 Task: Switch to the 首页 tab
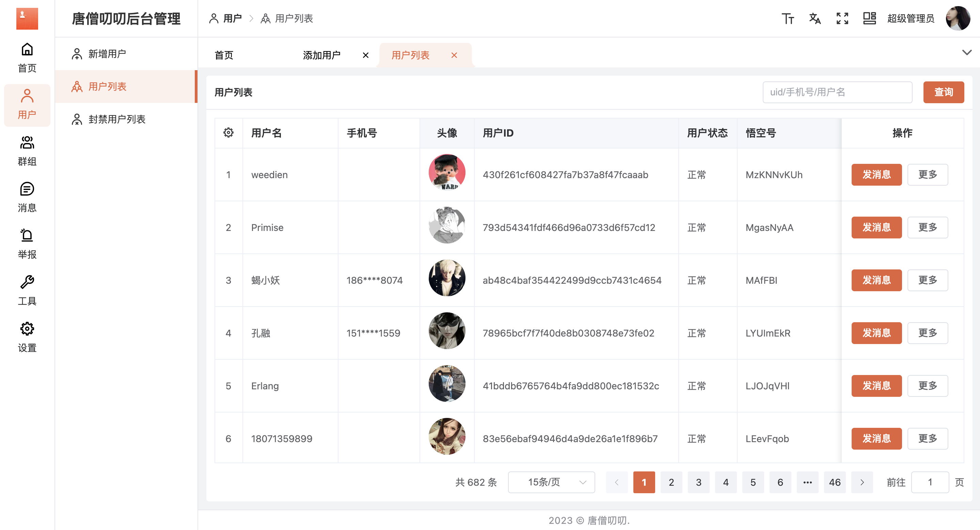(x=224, y=55)
